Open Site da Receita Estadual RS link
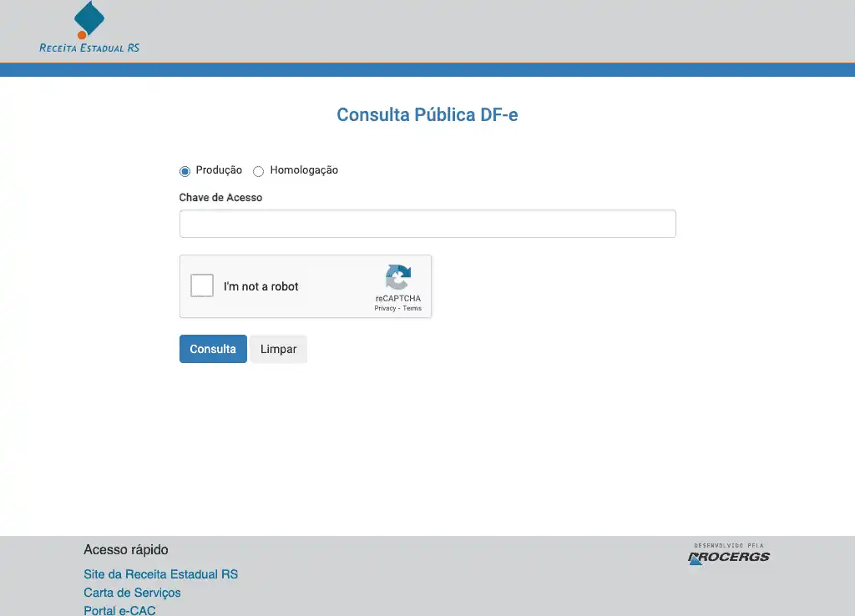 click(x=160, y=574)
